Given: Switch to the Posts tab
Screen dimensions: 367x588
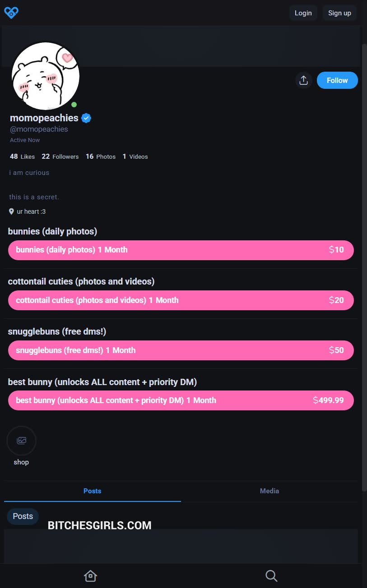Looking at the screenshot, I should (x=92, y=491).
